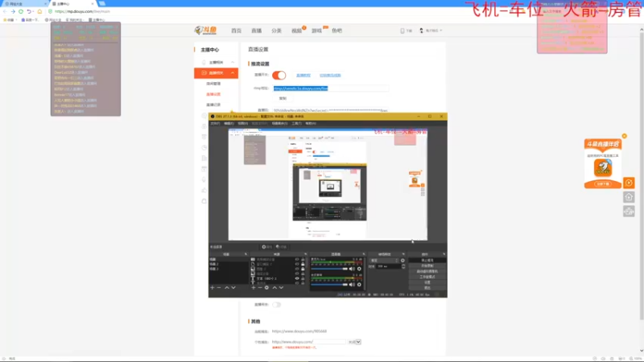Viewport: 644px width, 362px height.
Task: Mute the second OBS mixer channel speaker
Action: (352, 285)
